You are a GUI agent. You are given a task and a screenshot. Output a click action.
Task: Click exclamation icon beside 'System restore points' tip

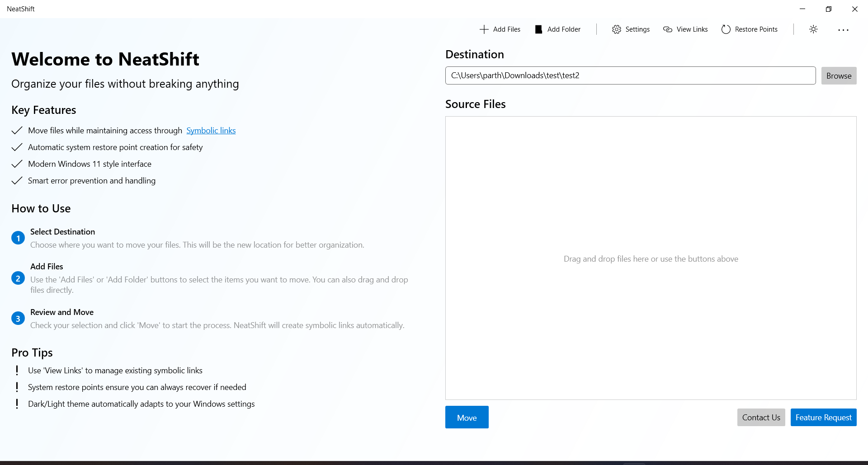(17, 387)
